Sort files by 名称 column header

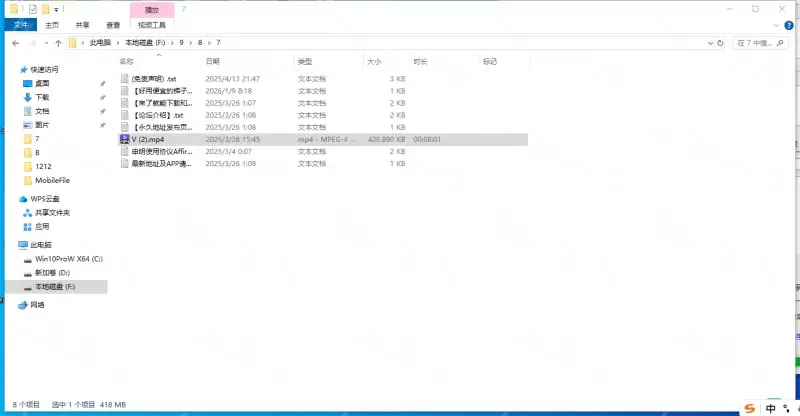127,61
